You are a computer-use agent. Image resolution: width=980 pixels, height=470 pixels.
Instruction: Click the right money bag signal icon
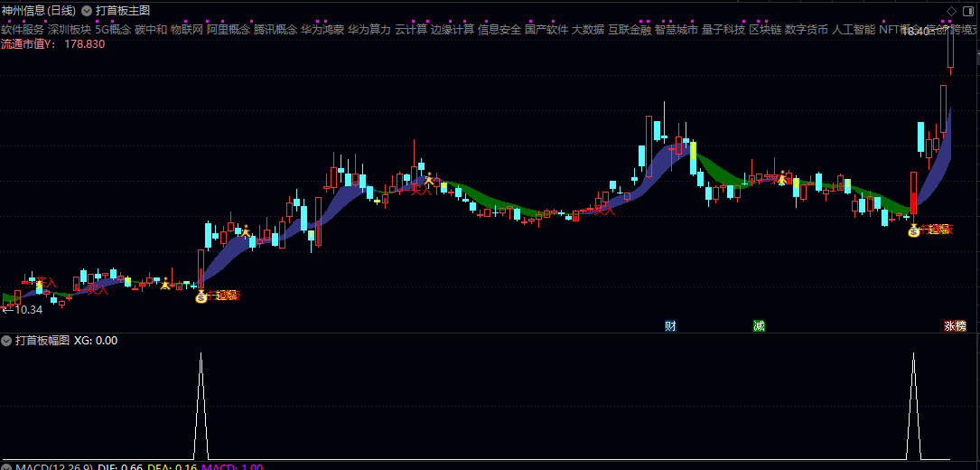pyautogui.click(x=914, y=230)
